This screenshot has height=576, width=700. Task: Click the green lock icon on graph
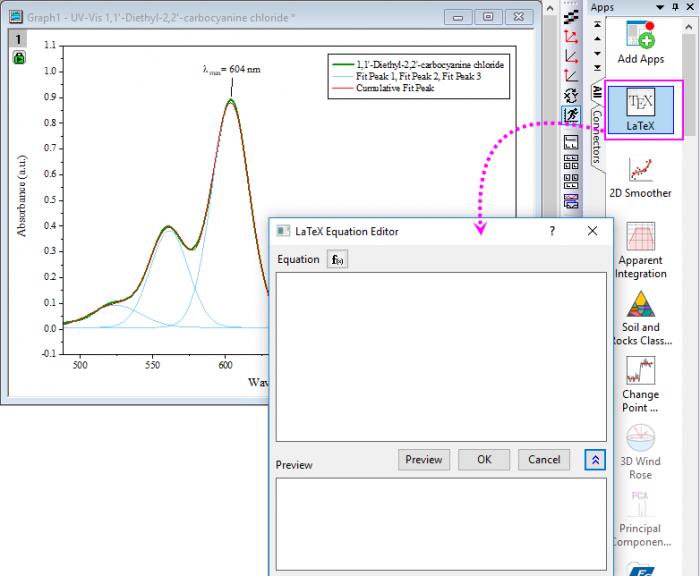(20, 58)
